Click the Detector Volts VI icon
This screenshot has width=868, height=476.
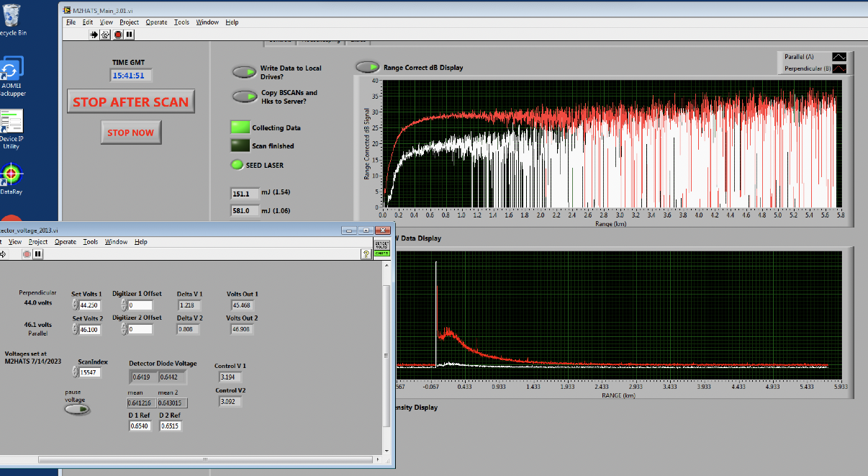381,248
